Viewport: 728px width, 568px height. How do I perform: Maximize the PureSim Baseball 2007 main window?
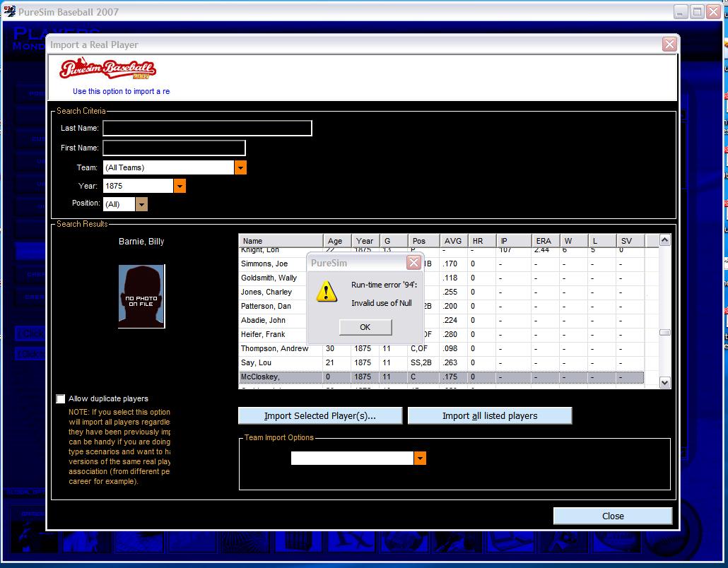point(697,12)
